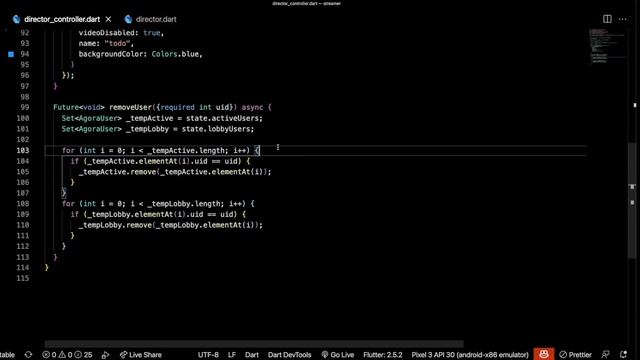Click Flutter: 2.5.2 version indicator
This screenshot has width=640, height=360.
pyautogui.click(x=382, y=355)
